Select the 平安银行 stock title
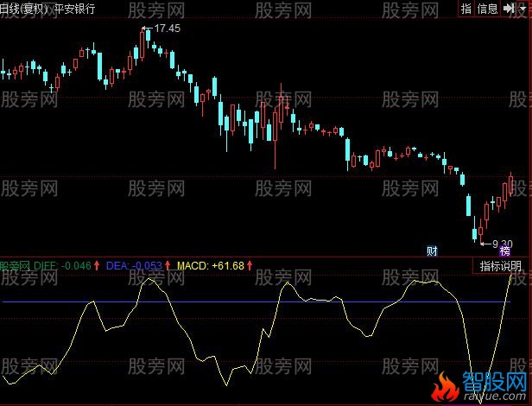 pyautogui.click(x=74, y=9)
